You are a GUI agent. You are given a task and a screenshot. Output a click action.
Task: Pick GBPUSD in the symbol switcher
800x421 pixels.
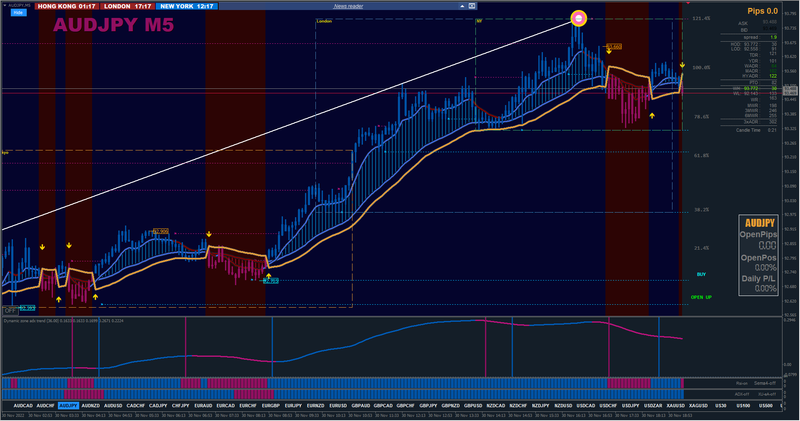point(473,406)
